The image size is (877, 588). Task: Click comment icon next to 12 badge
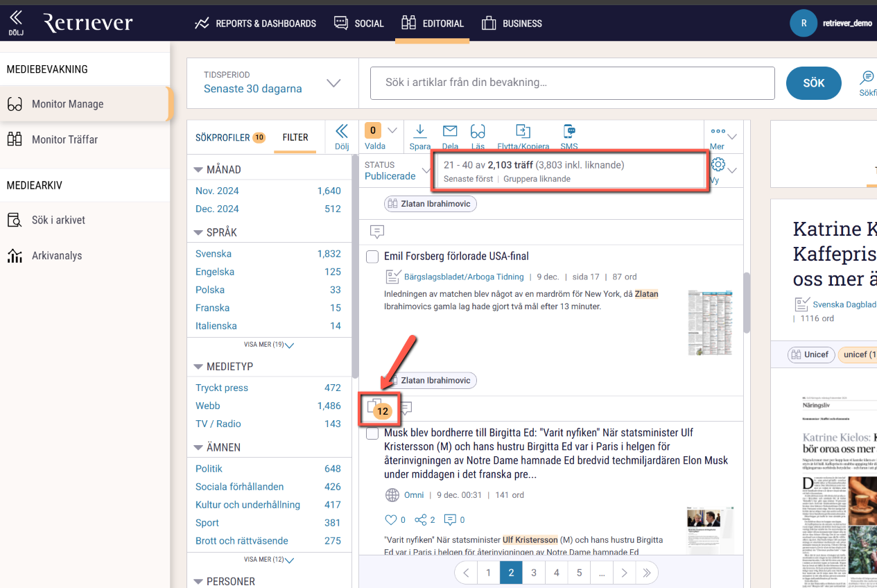click(406, 408)
